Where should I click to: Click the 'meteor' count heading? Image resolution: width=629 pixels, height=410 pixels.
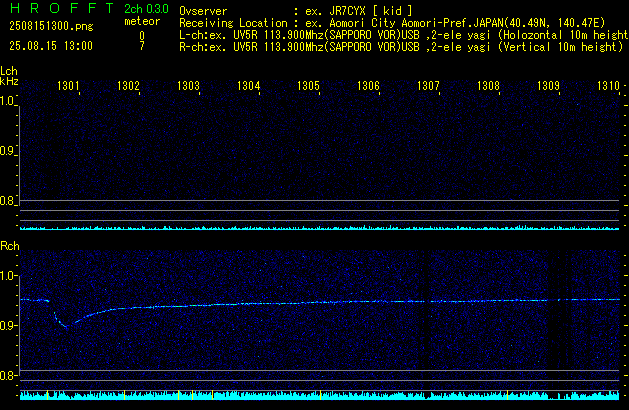pos(142,21)
